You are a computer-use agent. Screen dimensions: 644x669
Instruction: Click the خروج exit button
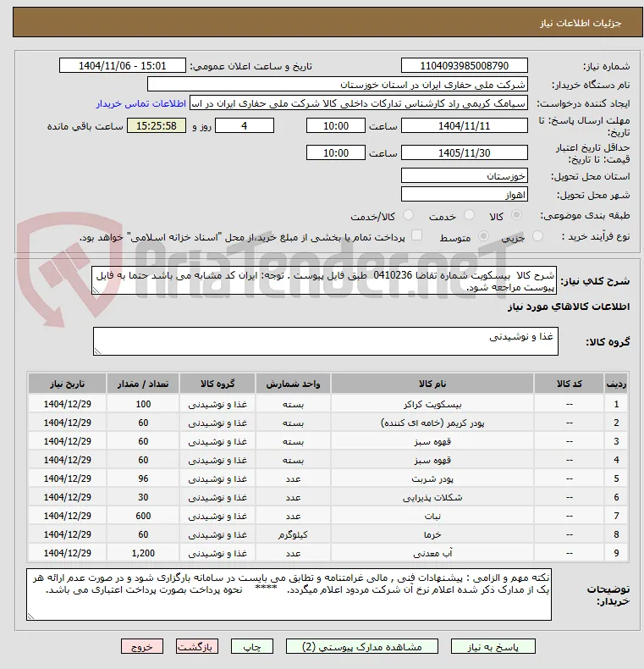coord(142,647)
